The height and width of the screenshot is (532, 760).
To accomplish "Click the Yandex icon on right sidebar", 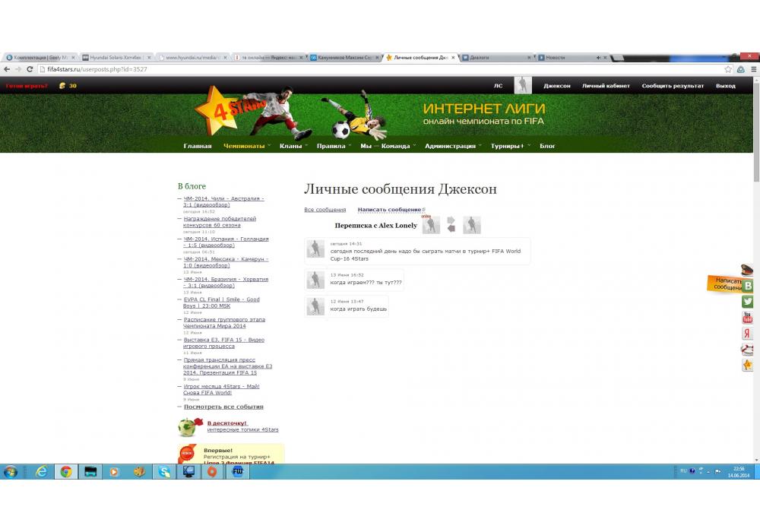I will (748, 334).
